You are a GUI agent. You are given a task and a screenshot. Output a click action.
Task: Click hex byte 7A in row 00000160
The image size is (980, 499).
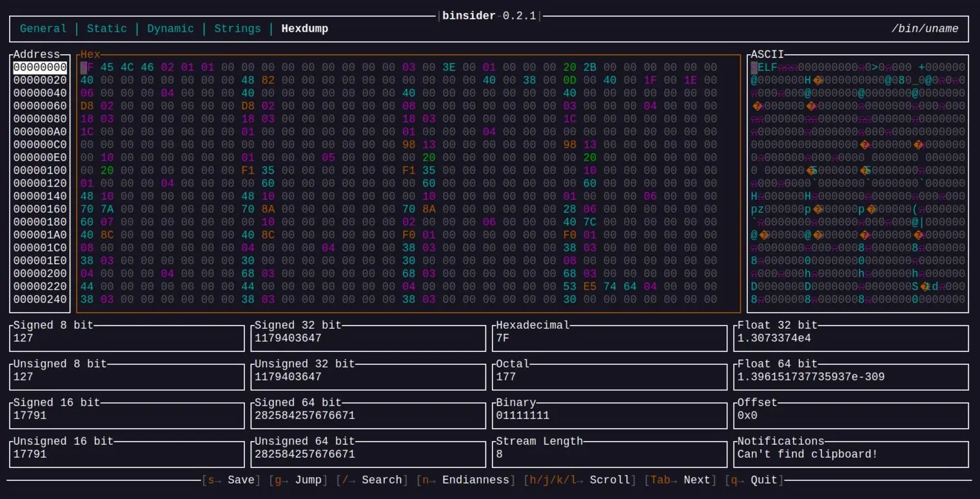(107, 209)
